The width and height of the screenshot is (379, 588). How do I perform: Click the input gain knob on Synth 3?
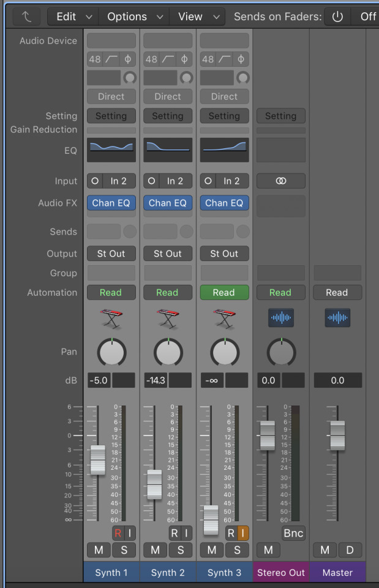point(243,78)
